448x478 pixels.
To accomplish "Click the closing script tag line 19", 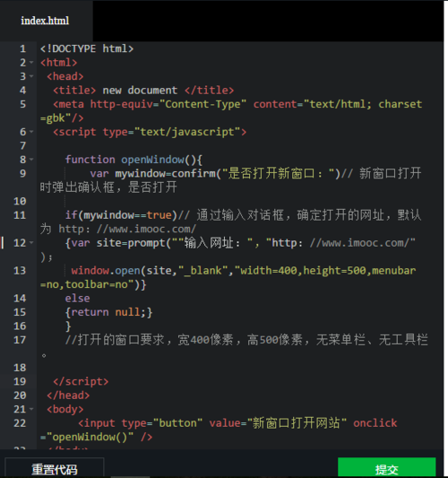I will (x=81, y=381).
